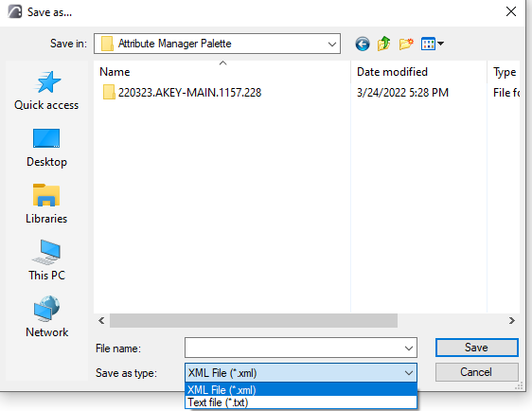Click the horizontal scrollbar right arrow
532x411 pixels.
512,321
